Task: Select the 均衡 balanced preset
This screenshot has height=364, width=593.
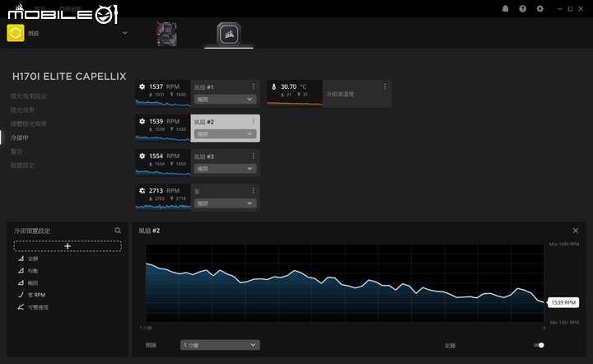Action: (33, 271)
